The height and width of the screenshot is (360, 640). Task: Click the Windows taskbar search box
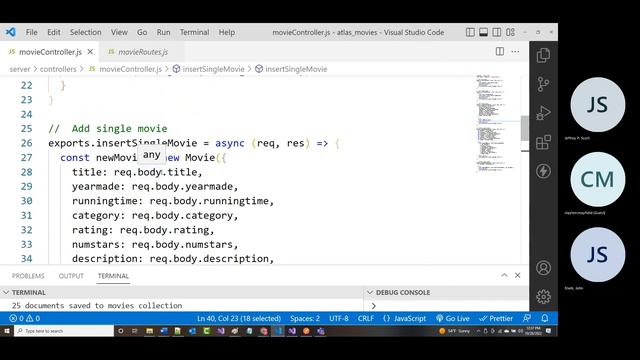click(x=64, y=331)
